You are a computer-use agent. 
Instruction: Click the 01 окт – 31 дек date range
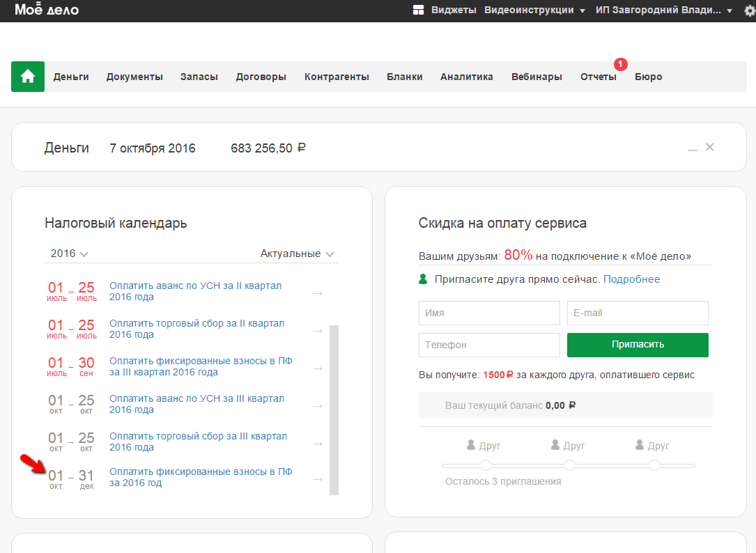tap(71, 479)
